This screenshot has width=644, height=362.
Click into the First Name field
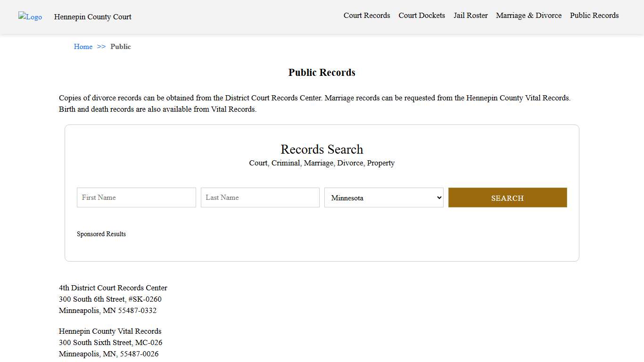(x=136, y=197)
